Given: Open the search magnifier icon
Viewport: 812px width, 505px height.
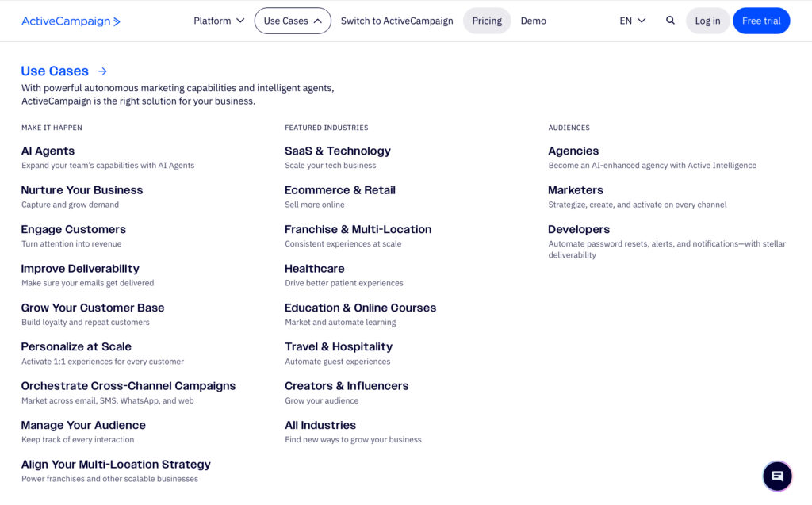Looking at the screenshot, I should tap(670, 21).
